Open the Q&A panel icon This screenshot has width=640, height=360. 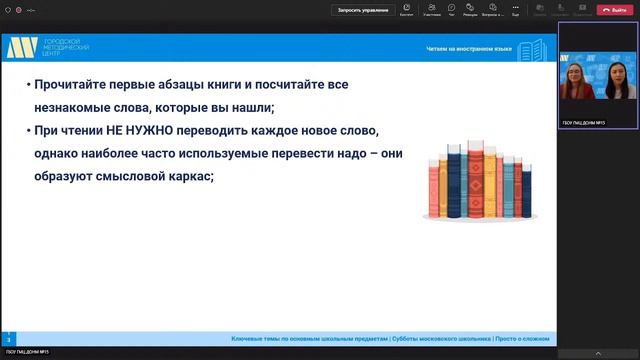point(493,10)
